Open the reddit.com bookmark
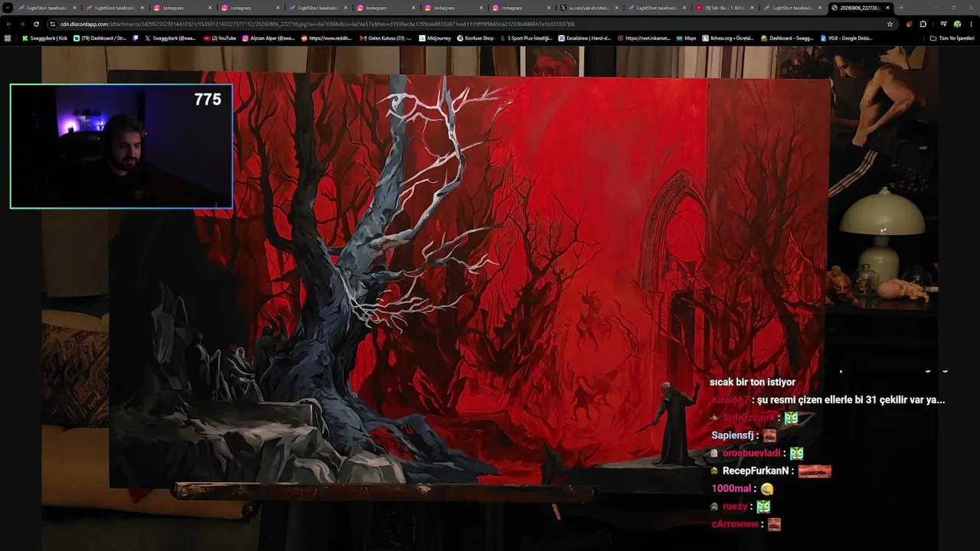The height and width of the screenshot is (551, 980). coord(327,37)
